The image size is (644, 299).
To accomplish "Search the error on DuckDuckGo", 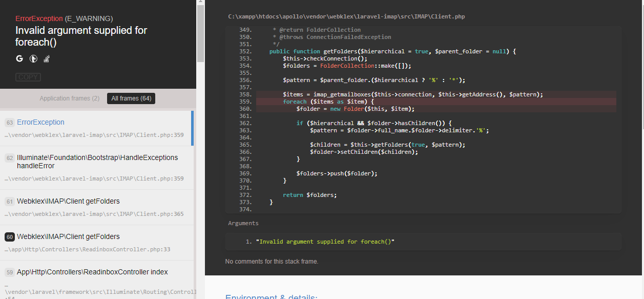I will pos(32,58).
